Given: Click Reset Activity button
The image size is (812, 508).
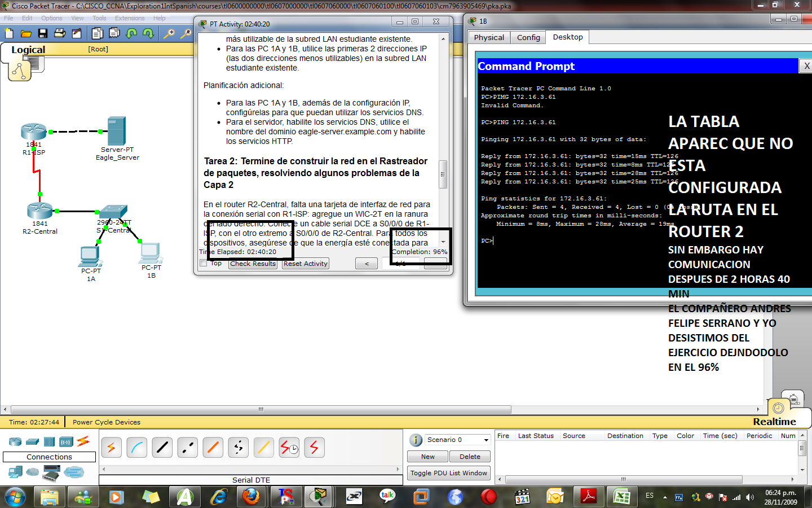Looking at the screenshot, I should tap(306, 264).
